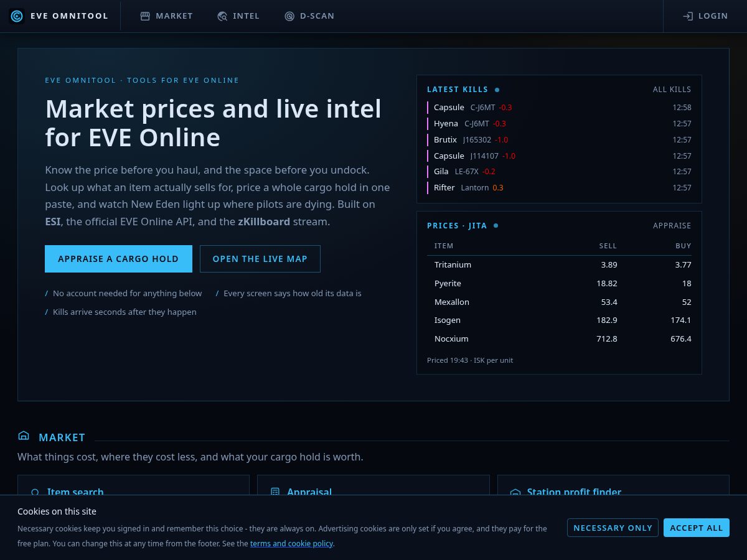Click 'Priced 19:43 · ISK per unit' note
Image resolution: width=747 pixels, height=560 pixels.
coord(470,360)
